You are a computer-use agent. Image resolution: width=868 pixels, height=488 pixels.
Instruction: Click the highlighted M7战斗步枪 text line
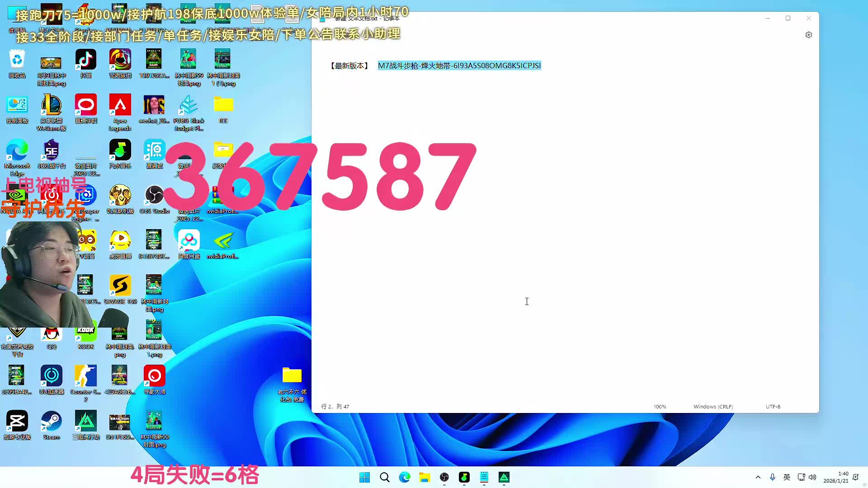click(459, 66)
